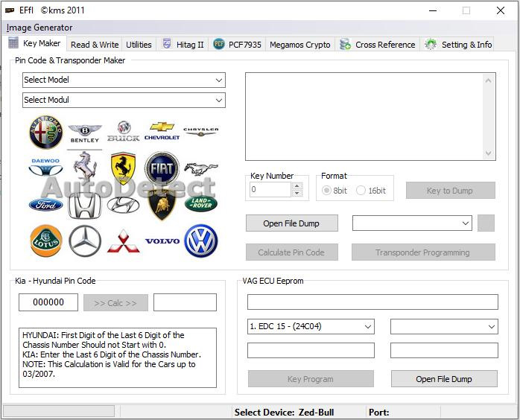Image resolution: width=520 pixels, height=420 pixels.
Task: Pick the Buick brand logo
Action: tap(124, 131)
